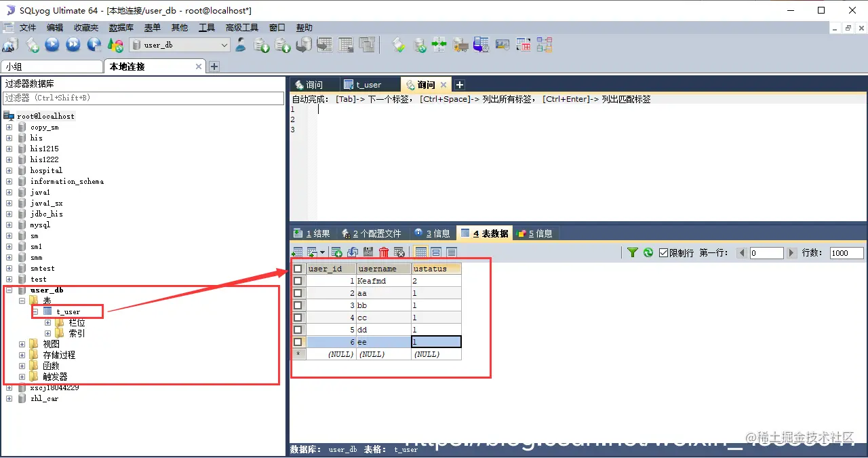868x458 pixels.
Task: Expand the copy_sm database node
Action: point(9,127)
